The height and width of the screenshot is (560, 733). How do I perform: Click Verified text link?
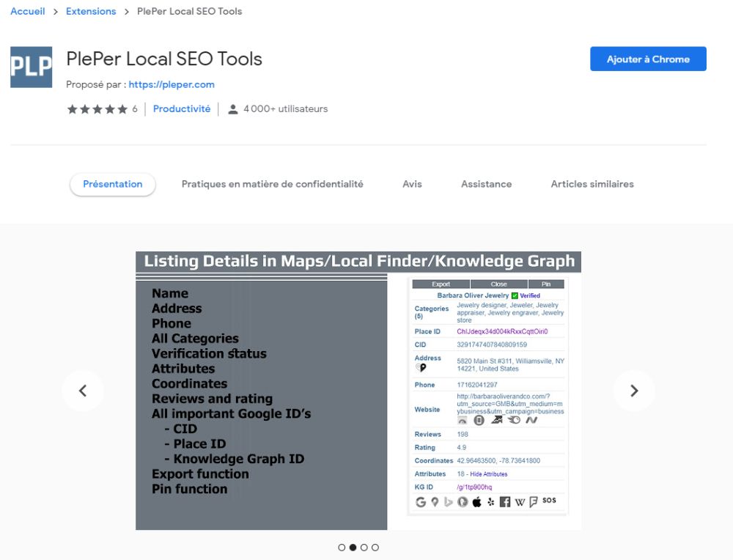(x=530, y=295)
